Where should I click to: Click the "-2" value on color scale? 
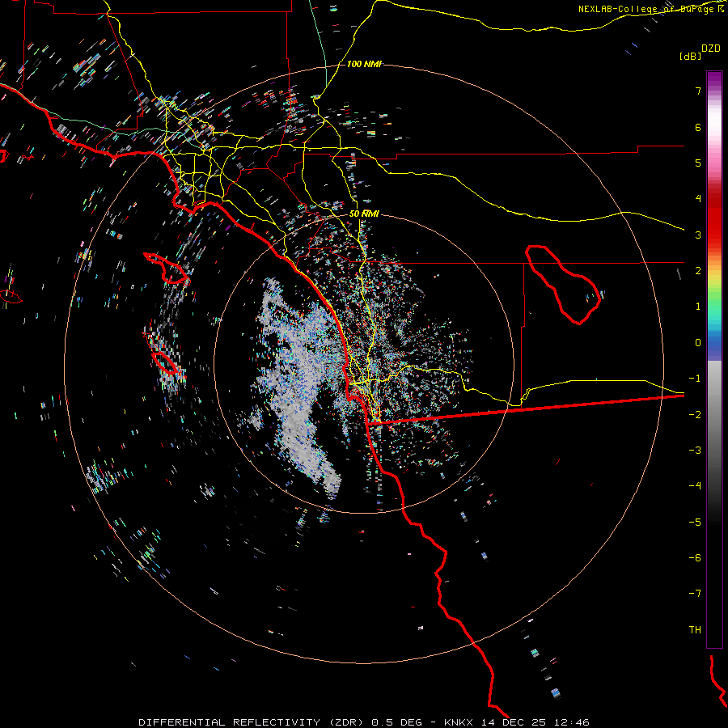point(695,415)
